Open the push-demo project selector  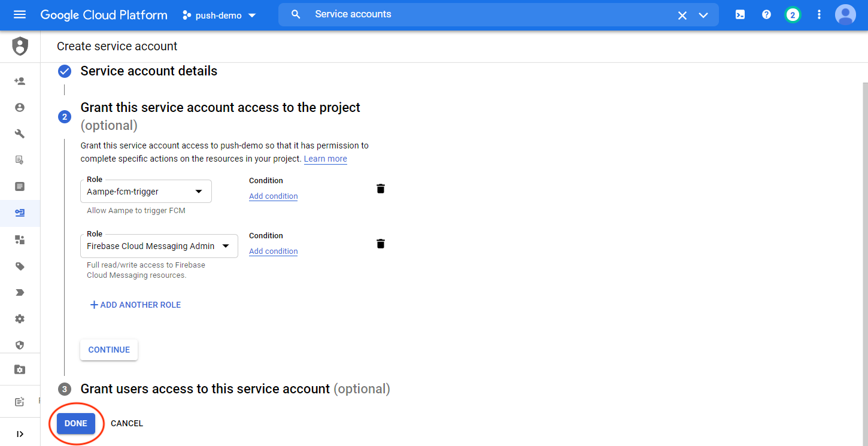pos(219,15)
